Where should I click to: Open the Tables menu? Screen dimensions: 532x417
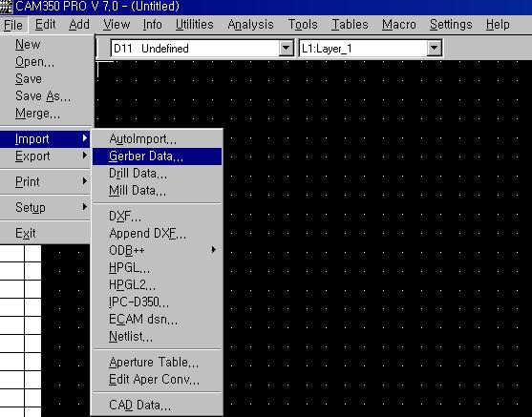350,25
